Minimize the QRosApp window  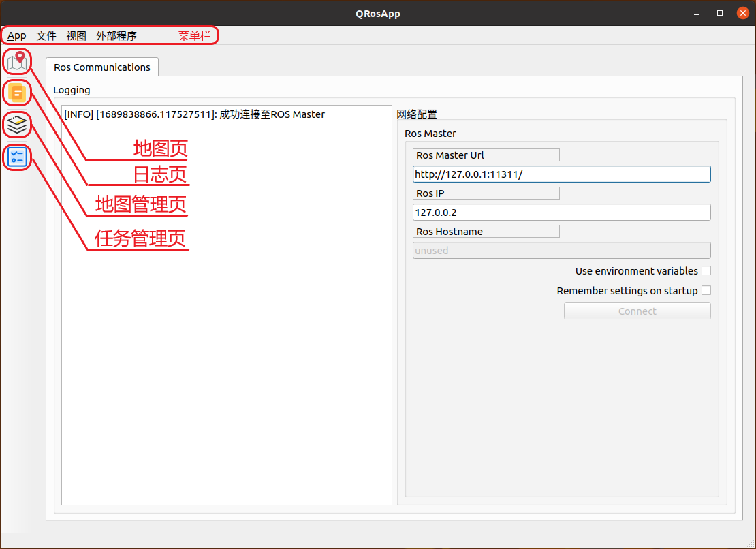click(697, 14)
